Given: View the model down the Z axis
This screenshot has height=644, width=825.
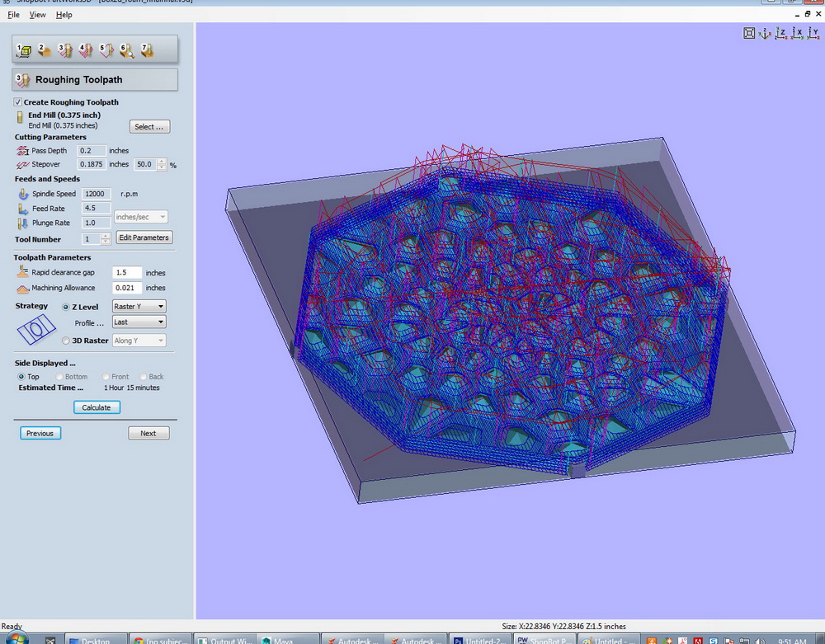Looking at the screenshot, I should (781, 33).
